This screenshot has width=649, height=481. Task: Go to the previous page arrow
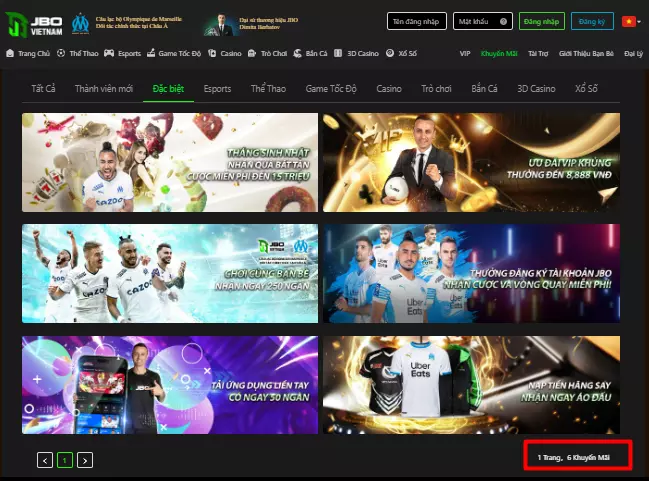click(x=45, y=460)
